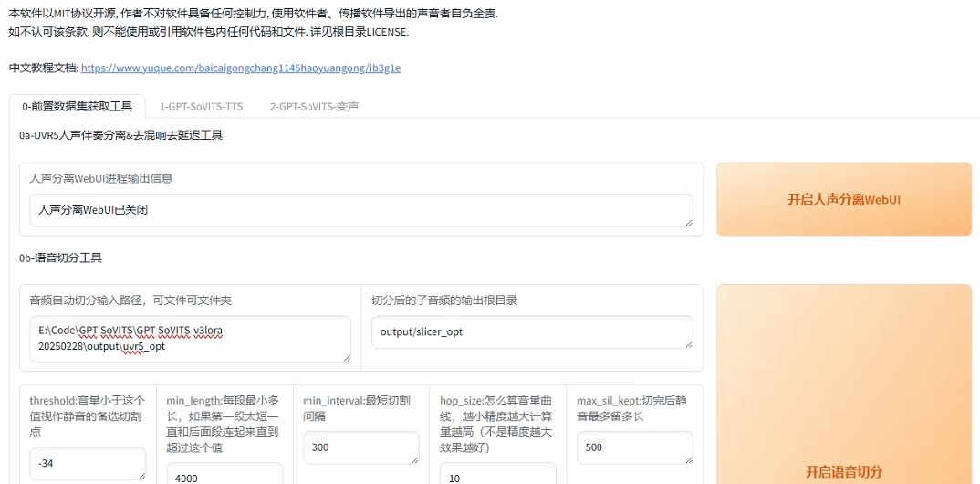
Task: Switch to the 2-GPT-SoVITS-变声 tab
Action: click(315, 106)
